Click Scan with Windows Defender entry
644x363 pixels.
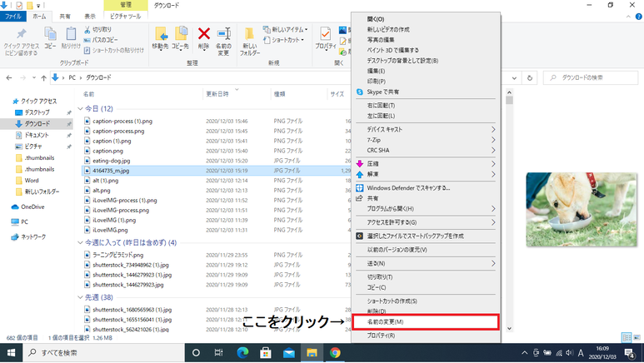(x=426, y=187)
